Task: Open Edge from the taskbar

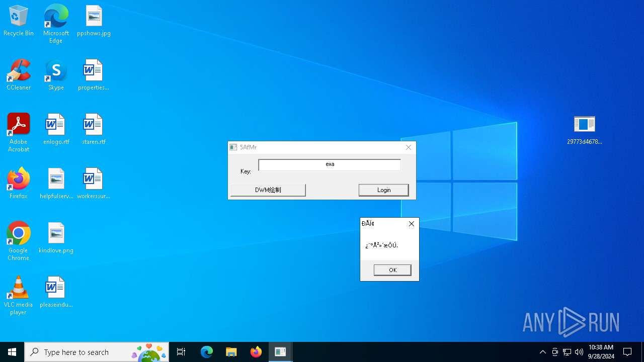Action: pyautogui.click(x=207, y=352)
